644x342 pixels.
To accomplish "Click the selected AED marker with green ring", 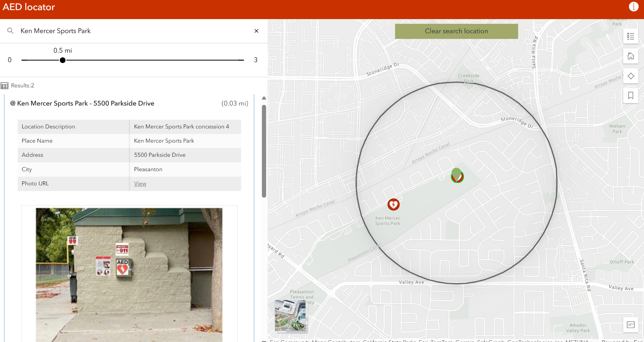I will 457,176.
